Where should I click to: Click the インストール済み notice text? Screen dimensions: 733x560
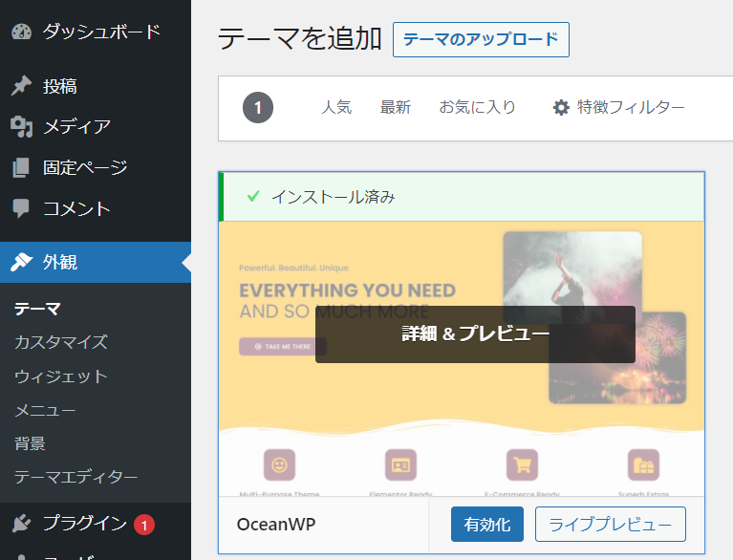point(334,196)
